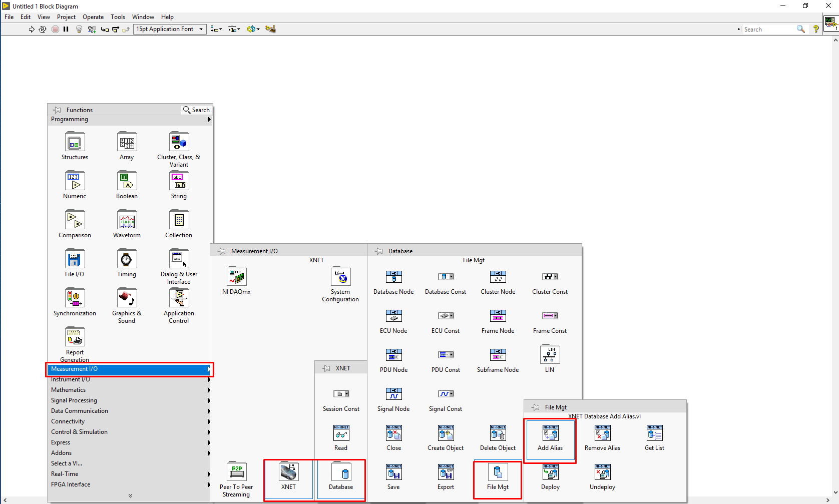Image resolution: width=839 pixels, height=504 pixels.
Task: Select the database Export function
Action: [x=446, y=472]
